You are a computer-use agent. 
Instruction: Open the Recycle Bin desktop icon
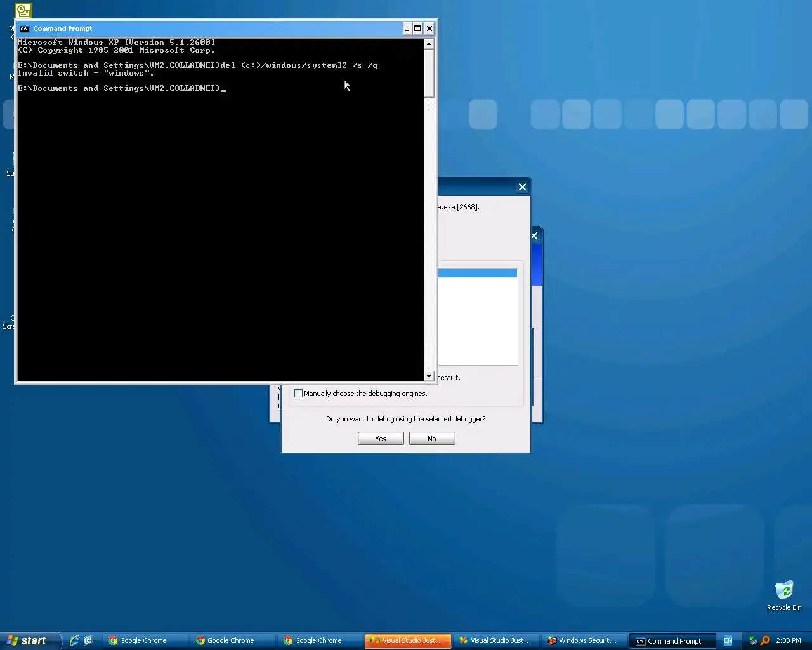[784, 595]
